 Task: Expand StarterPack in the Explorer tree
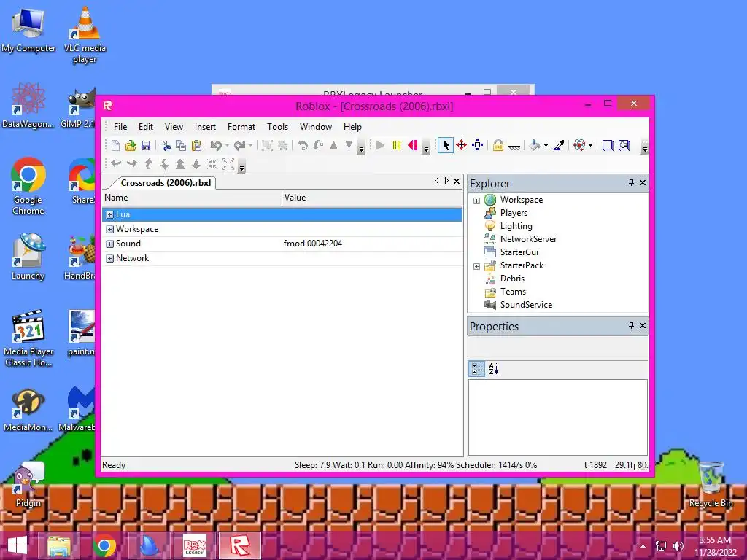pyautogui.click(x=476, y=266)
